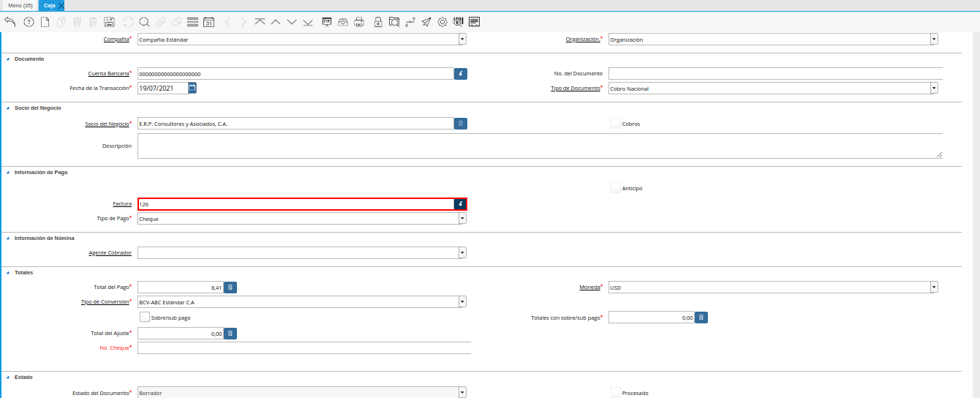Collapse the Estado section
Screen dimensions: 980x398
pyautogui.click(x=7, y=378)
